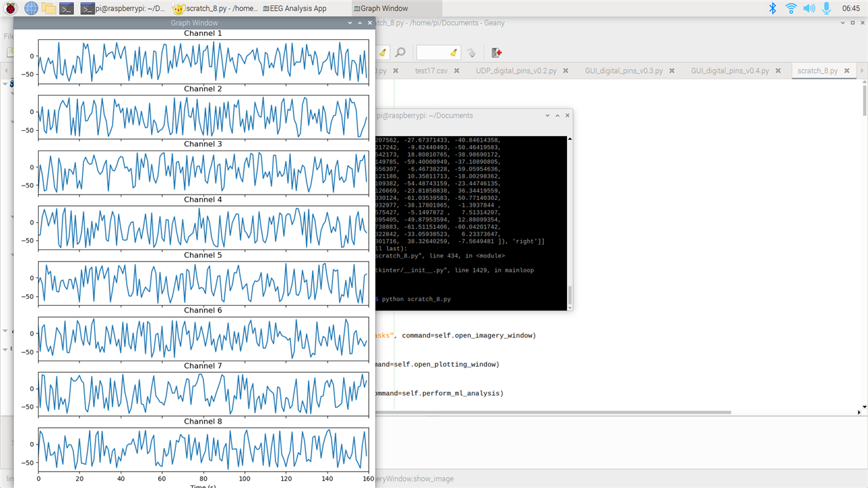This screenshot has height=488, width=868.
Task: Minimize the terminal window with its chevron
Action: [x=548, y=116]
